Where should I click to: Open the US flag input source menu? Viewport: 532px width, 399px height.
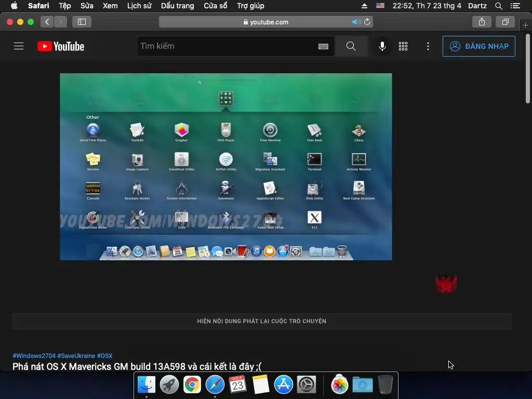(380, 6)
